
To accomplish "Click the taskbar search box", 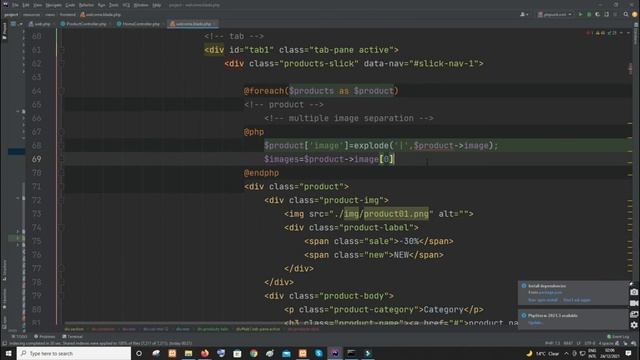I will (x=74, y=353).
